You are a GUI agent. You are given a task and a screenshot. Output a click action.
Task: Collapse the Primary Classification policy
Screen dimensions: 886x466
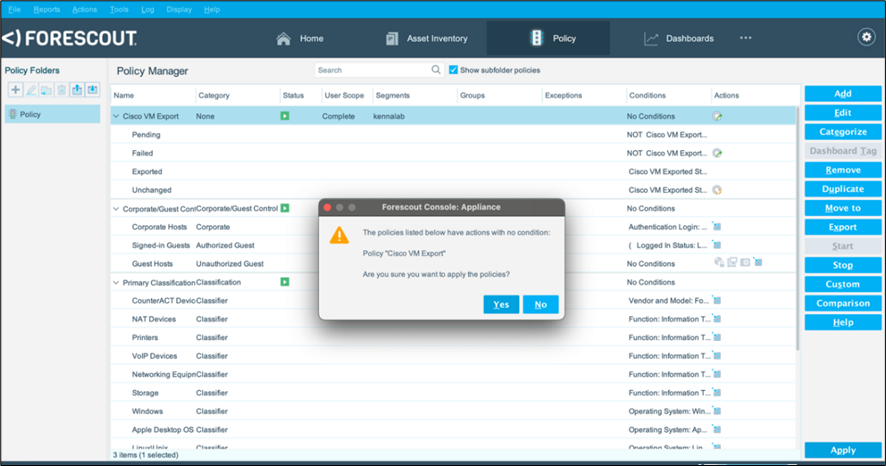pyautogui.click(x=116, y=282)
